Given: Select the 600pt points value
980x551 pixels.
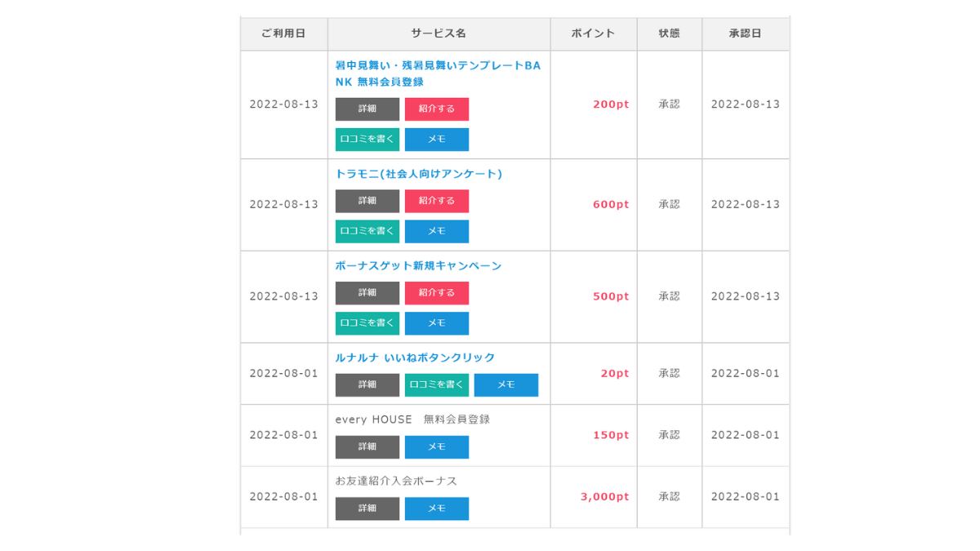Looking at the screenshot, I should point(611,205).
